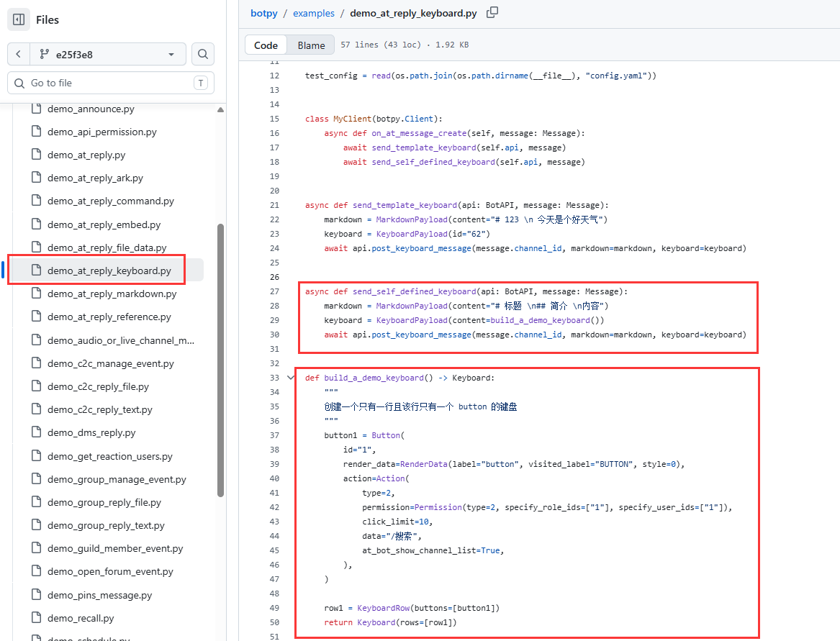Open demo_at_reply_embed.py file
The width and height of the screenshot is (840, 641).
click(104, 224)
